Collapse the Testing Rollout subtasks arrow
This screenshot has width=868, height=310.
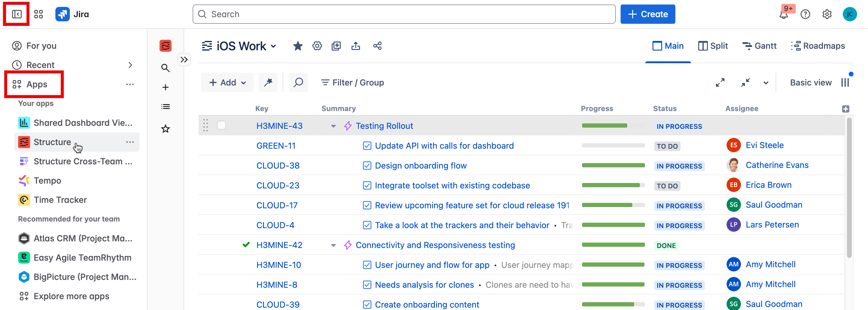coord(333,126)
